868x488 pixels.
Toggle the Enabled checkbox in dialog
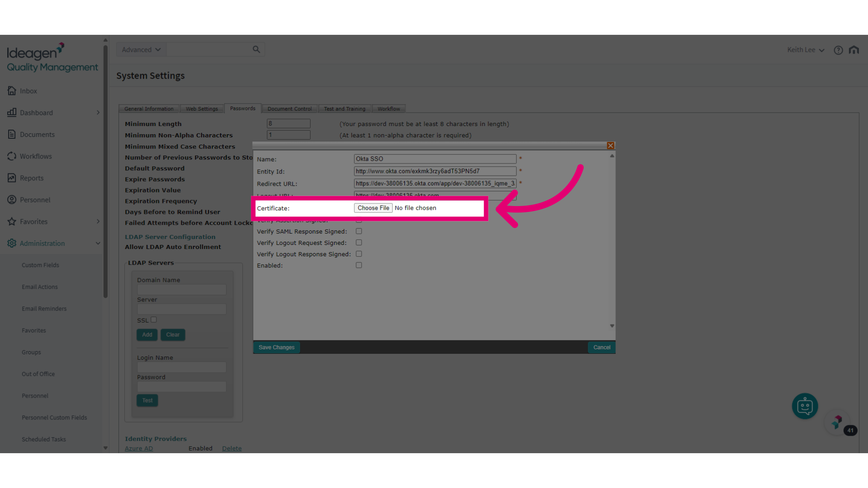click(x=359, y=265)
